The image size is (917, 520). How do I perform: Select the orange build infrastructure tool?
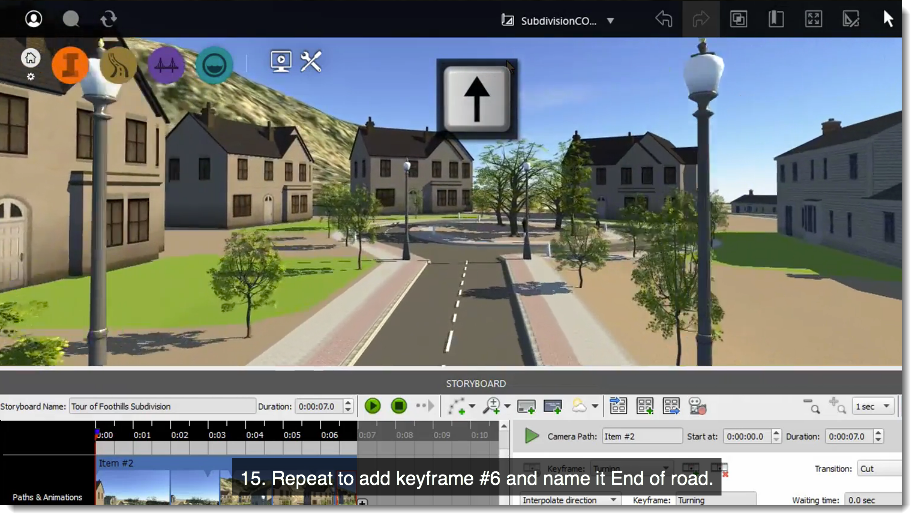coord(70,65)
